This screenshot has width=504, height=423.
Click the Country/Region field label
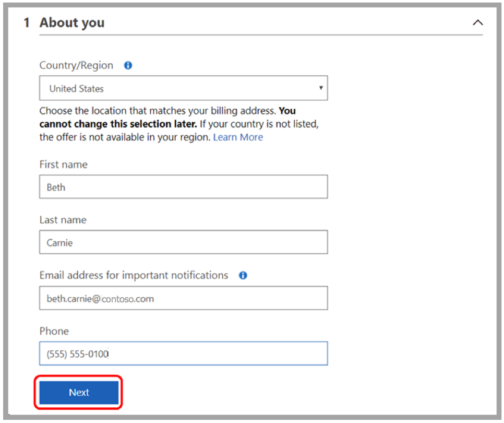click(76, 66)
